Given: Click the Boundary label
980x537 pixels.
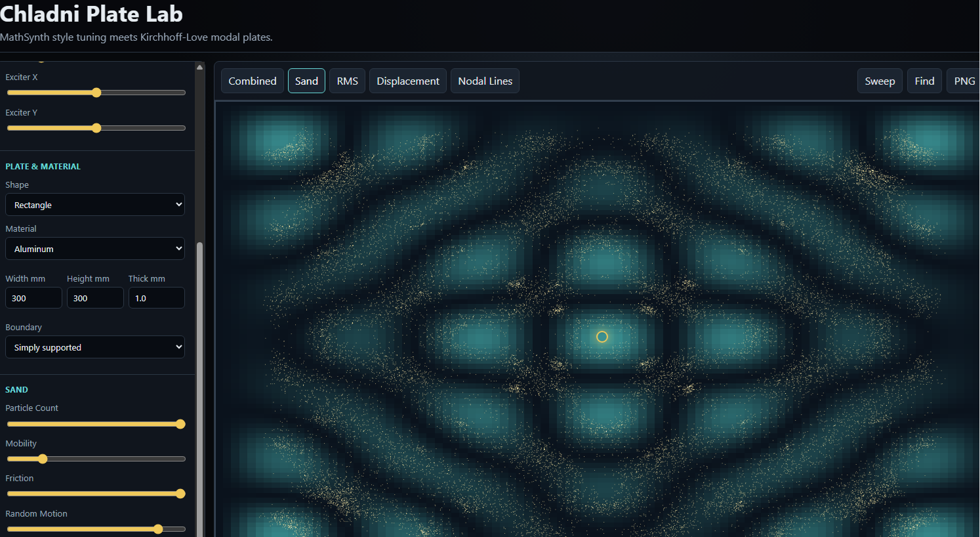Looking at the screenshot, I should 24,328.
